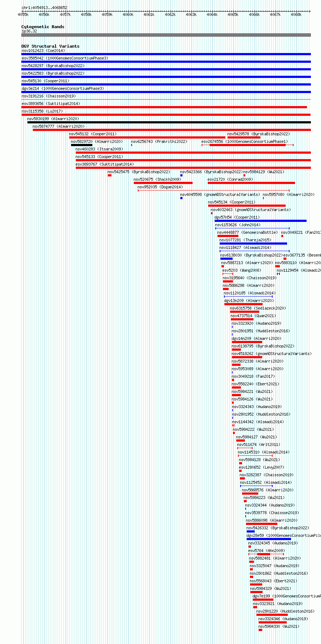Open esv3893767 (Suktitipat2014) variant

coord(105,164)
